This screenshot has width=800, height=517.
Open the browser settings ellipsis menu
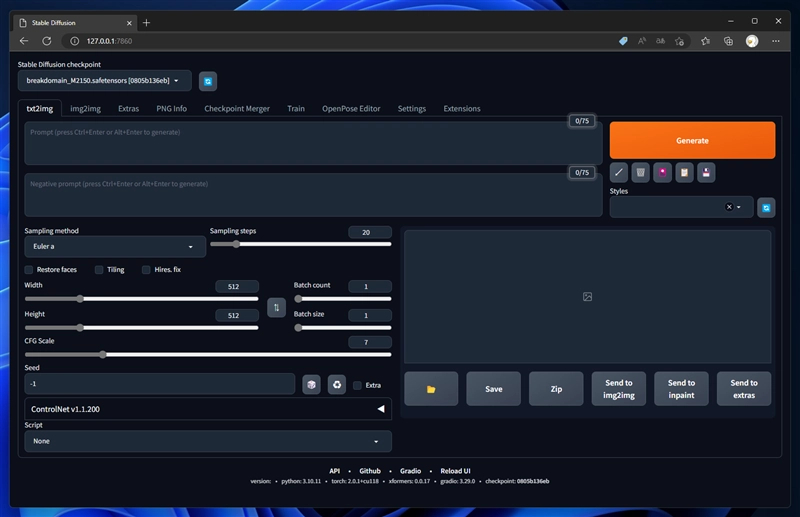coord(776,41)
